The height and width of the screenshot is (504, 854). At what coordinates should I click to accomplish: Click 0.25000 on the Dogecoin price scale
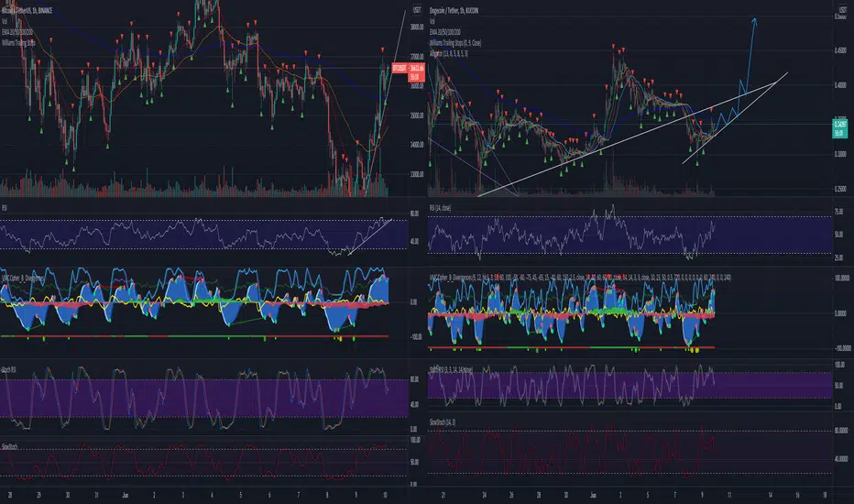841,189
